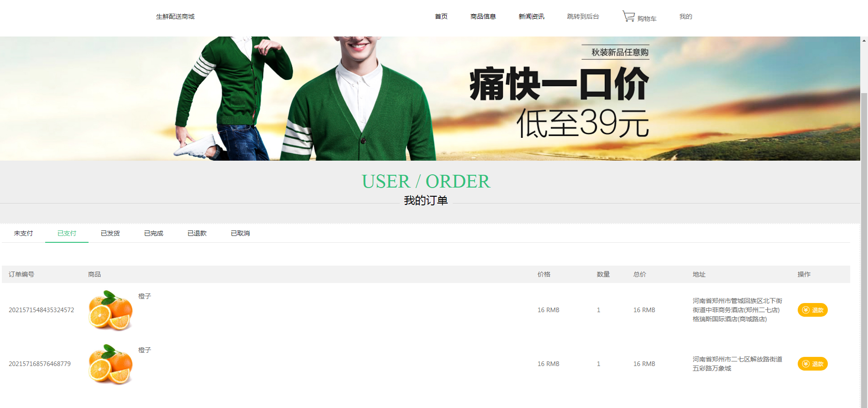
Task: Click the yen icon in refund button for order 2021571548435324572
Action: tap(806, 310)
